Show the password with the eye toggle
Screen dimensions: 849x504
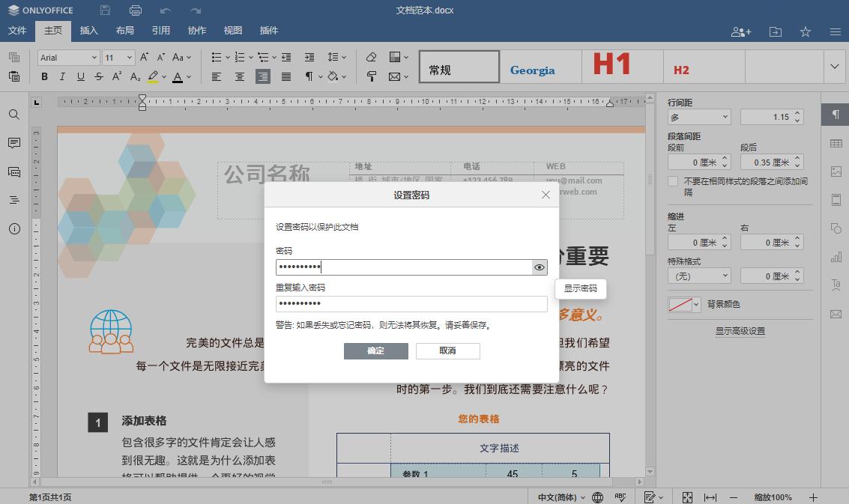pyautogui.click(x=539, y=267)
